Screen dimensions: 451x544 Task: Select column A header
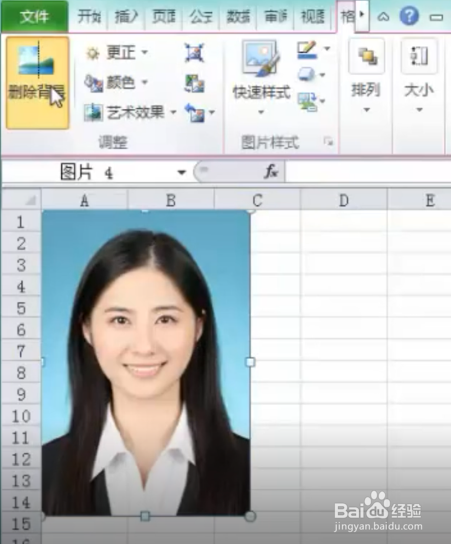click(x=84, y=200)
